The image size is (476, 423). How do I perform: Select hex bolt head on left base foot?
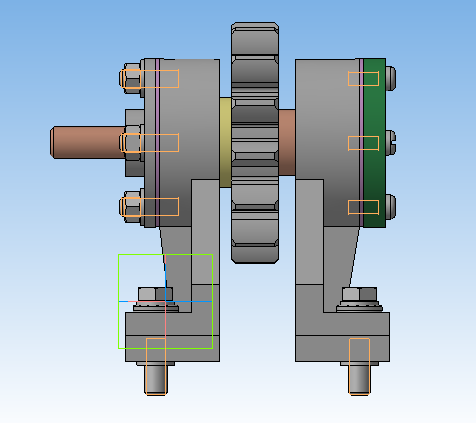coord(155,294)
